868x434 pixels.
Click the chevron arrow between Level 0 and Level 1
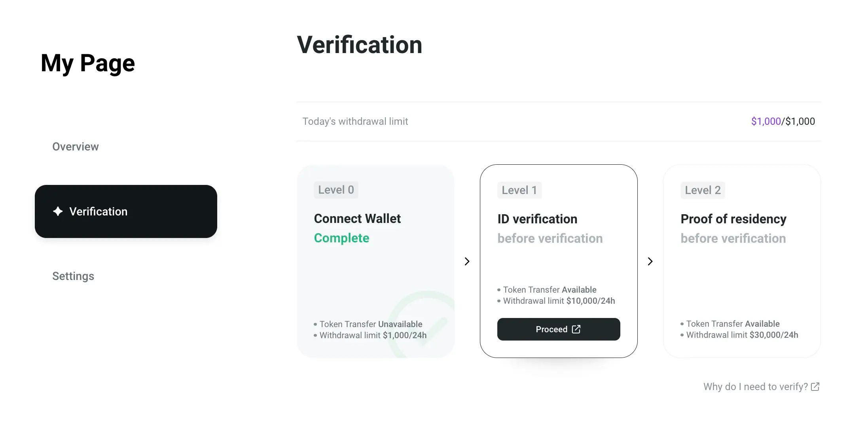point(467,261)
